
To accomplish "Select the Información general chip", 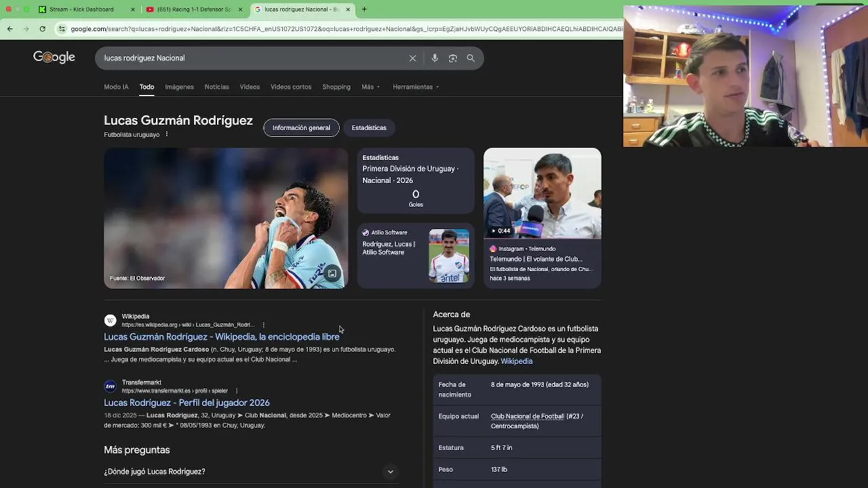I will coord(301,127).
